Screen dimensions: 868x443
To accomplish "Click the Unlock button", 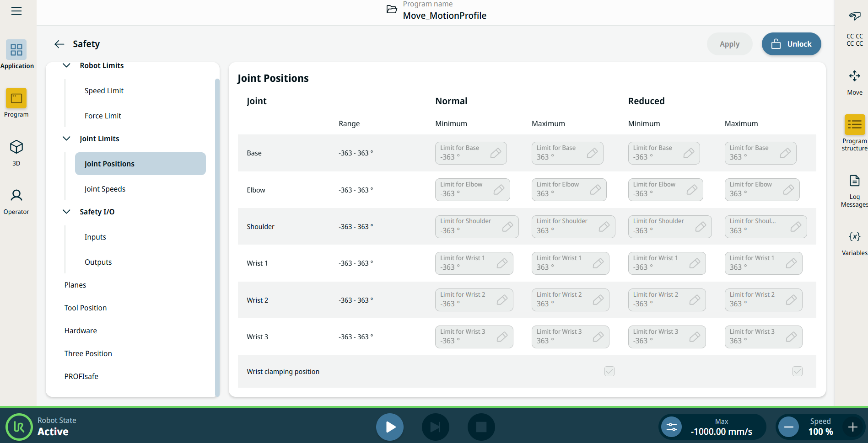I will (x=791, y=44).
